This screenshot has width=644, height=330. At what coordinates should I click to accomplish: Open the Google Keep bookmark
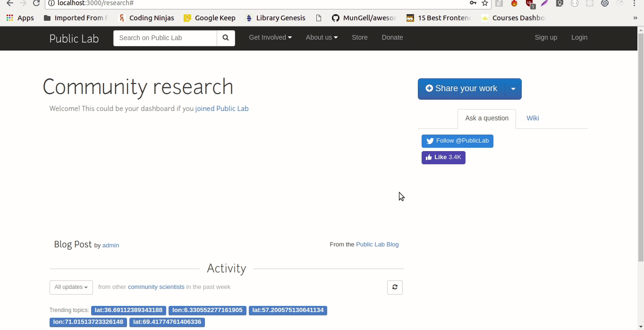pos(210,18)
